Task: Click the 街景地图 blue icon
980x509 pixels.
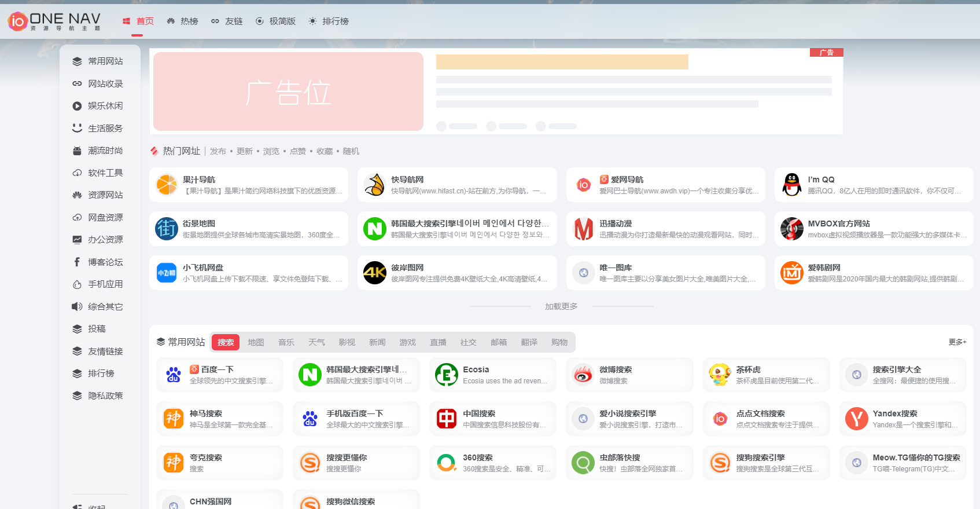Action: tap(167, 229)
